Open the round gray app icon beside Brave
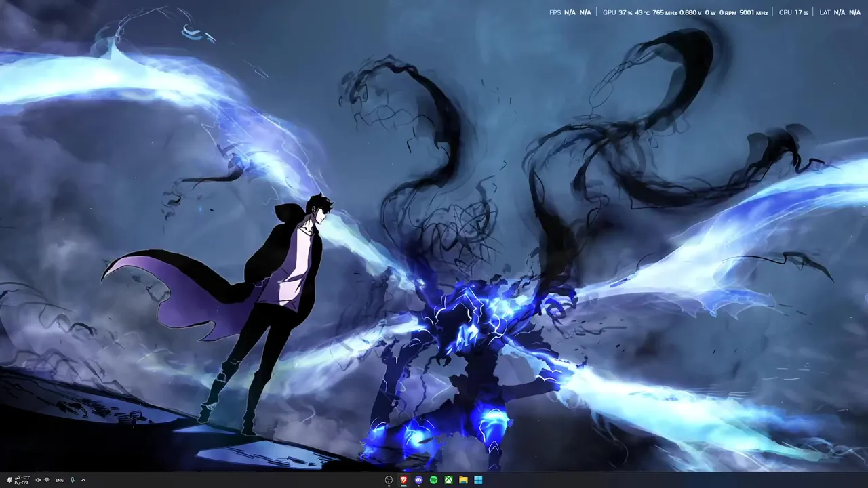The image size is (868, 488). (x=389, y=480)
